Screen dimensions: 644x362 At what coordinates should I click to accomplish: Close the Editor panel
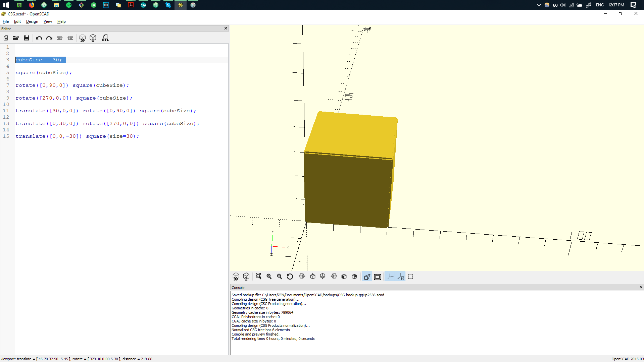point(226,28)
